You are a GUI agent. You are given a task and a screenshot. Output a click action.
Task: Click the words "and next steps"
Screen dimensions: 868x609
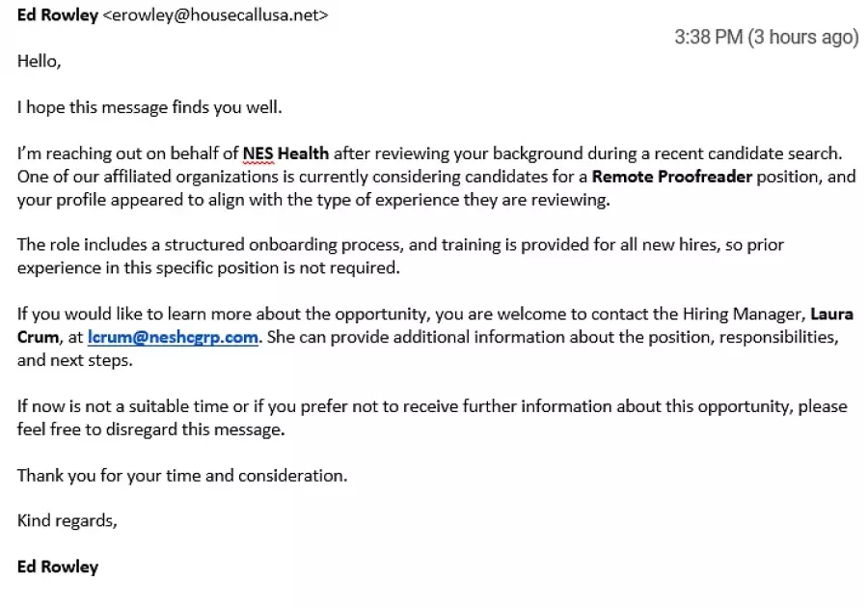coord(75,360)
